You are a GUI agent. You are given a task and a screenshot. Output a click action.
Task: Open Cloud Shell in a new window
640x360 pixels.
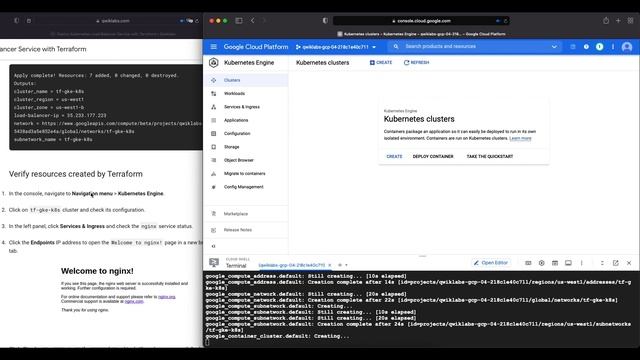(616, 263)
